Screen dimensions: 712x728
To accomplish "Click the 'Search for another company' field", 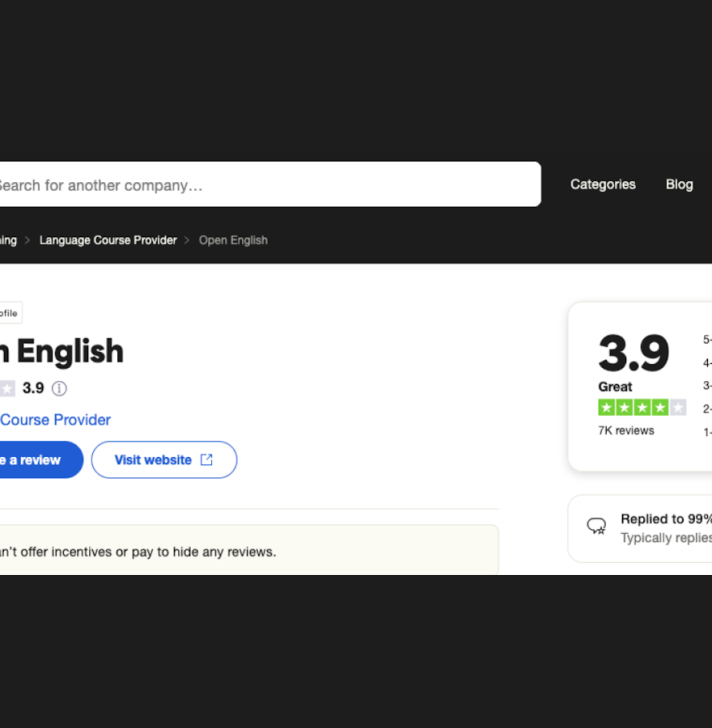I will [x=270, y=184].
